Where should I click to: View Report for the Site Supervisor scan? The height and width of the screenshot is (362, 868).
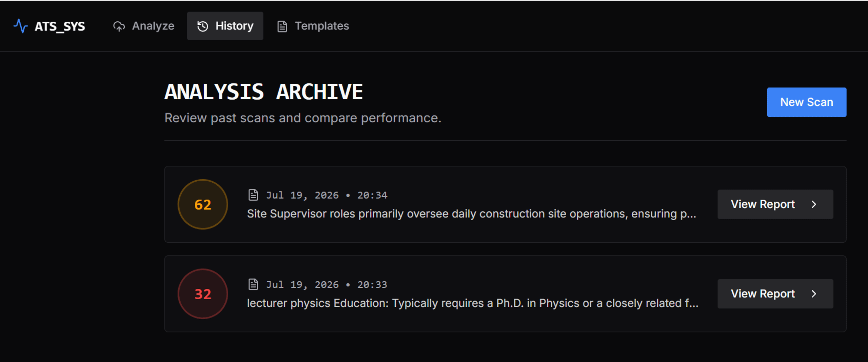[775, 204]
